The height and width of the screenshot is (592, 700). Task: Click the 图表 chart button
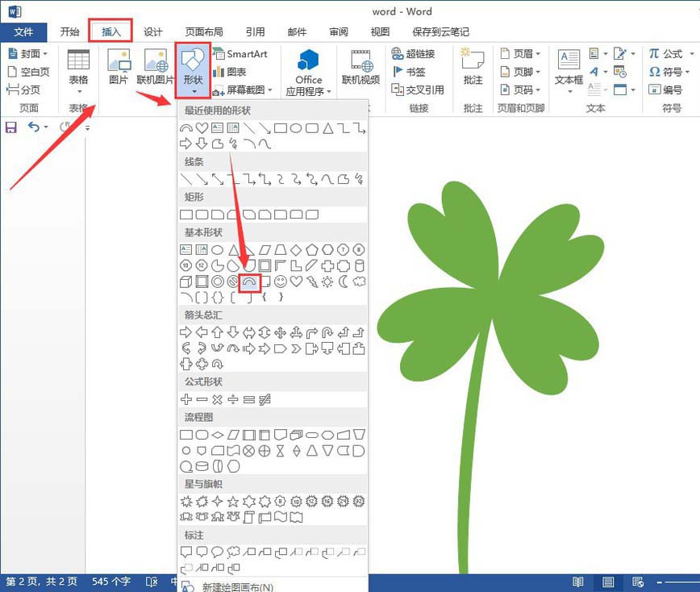(230, 72)
